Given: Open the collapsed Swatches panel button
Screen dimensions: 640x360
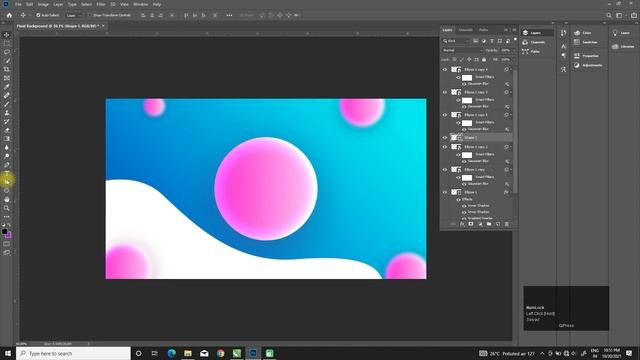Looking at the screenshot, I should pos(587,42).
